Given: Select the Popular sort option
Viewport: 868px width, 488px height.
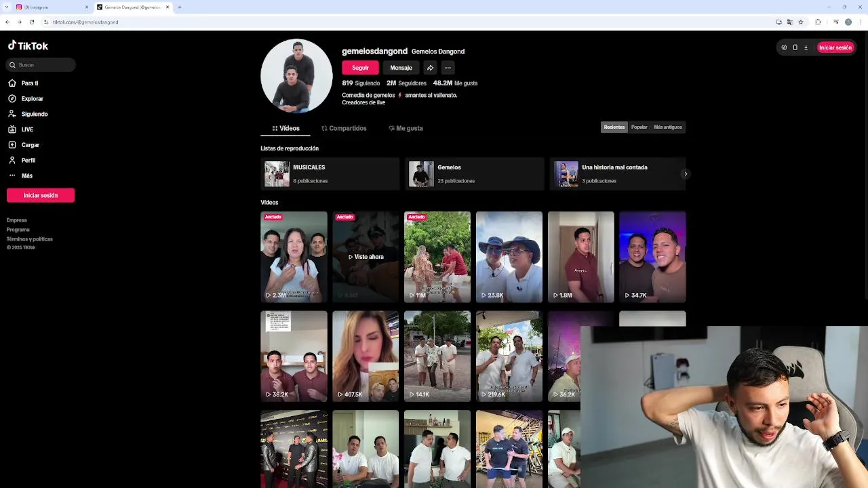Looking at the screenshot, I should [x=639, y=127].
